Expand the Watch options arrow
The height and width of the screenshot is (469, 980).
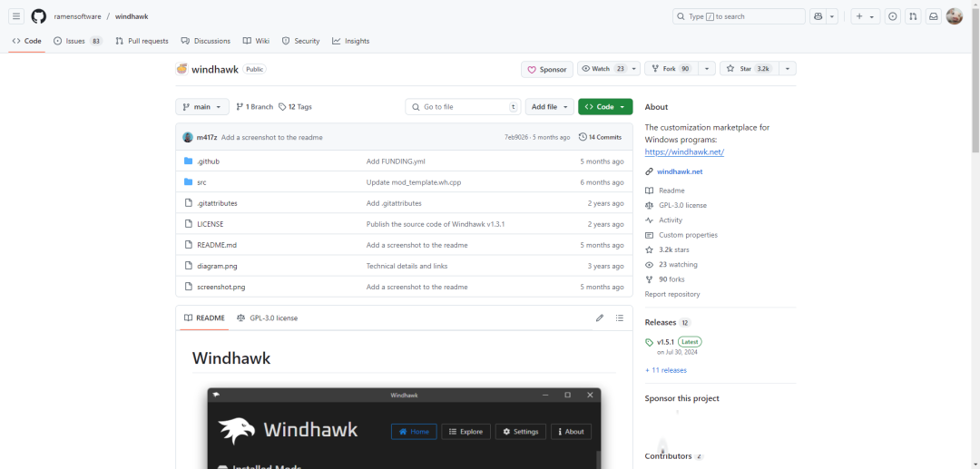tap(635, 69)
